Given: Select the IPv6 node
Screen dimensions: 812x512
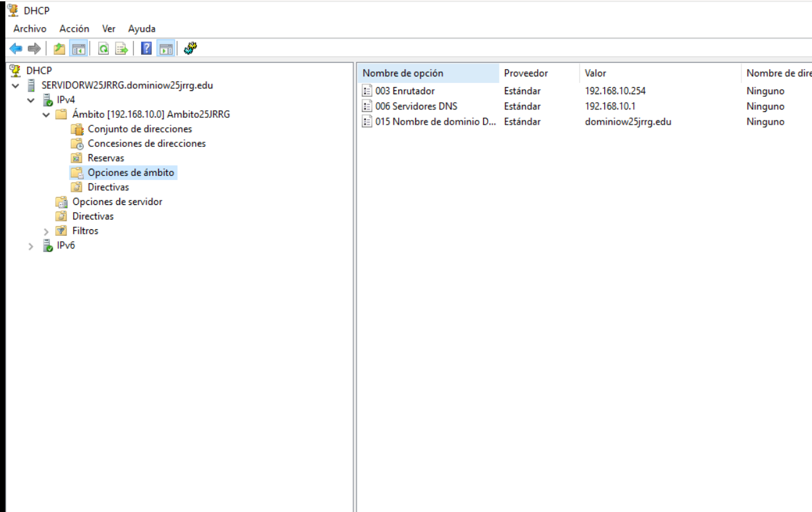Looking at the screenshot, I should (x=67, y=246).
